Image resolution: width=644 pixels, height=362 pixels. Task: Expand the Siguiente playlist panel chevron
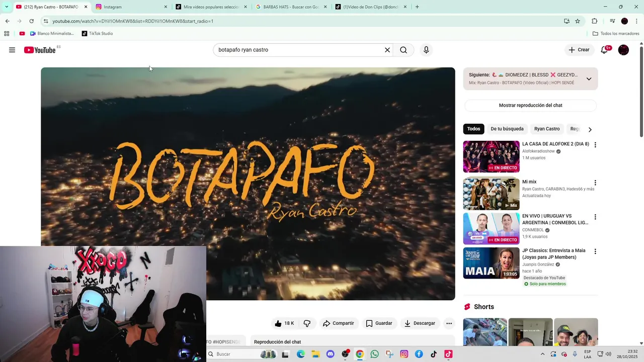(589, 79)
